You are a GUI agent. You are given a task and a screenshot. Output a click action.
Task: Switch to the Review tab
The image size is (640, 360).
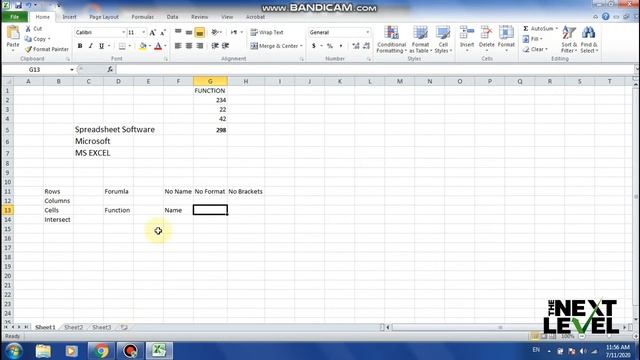[x=199, y=17]
